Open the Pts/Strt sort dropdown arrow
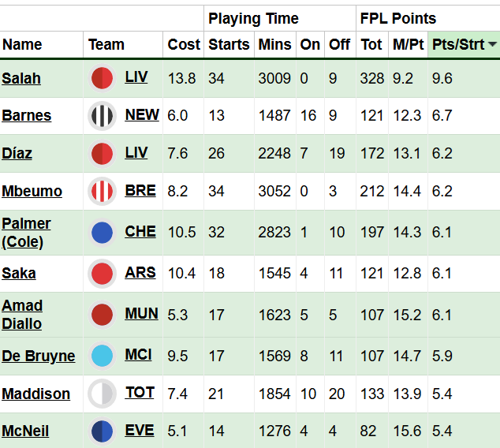Viewport: 500px width, 448px height. point(493,45)
